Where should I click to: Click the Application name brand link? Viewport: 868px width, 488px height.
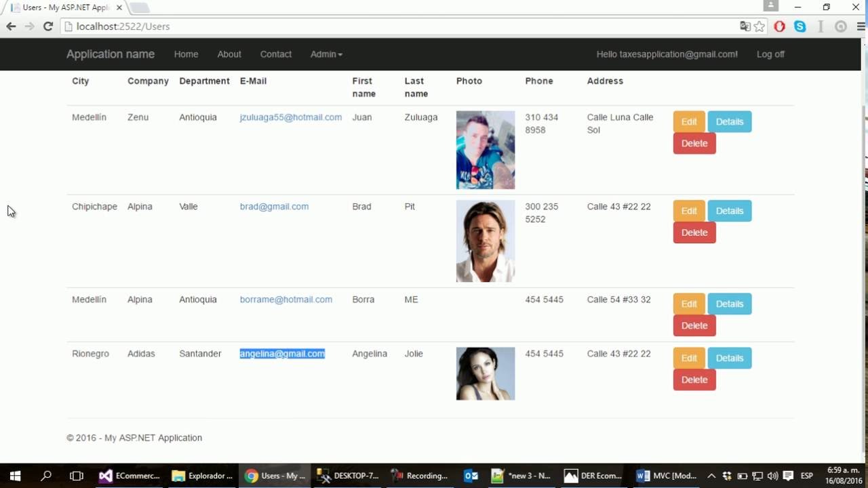tap(111, 54)
